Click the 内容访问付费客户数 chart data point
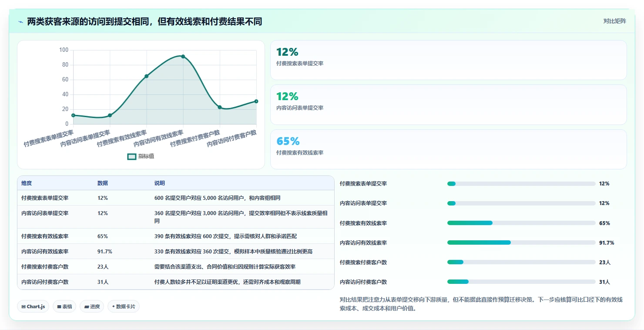The width and height of the screenshot is (644, 330). (256, 101)
